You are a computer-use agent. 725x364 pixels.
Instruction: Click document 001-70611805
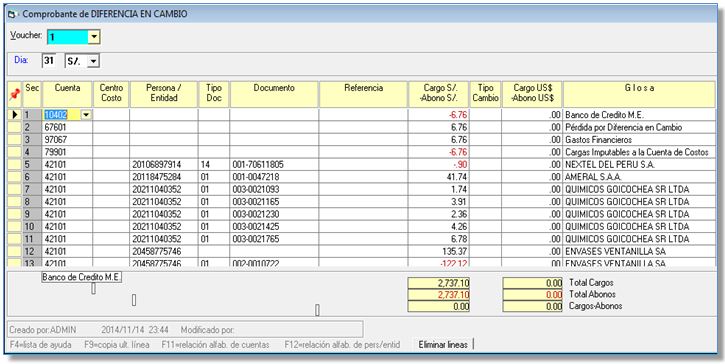click(x=274, y=165)
